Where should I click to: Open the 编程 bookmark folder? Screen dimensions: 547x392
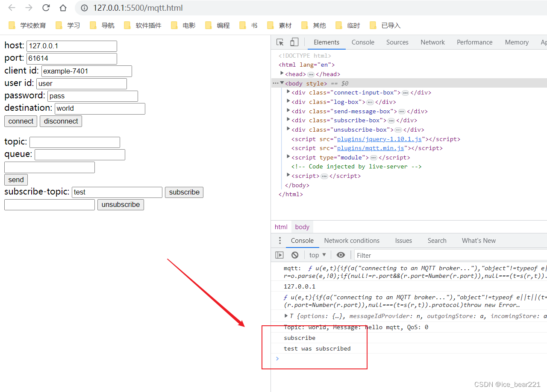[218, 25]
